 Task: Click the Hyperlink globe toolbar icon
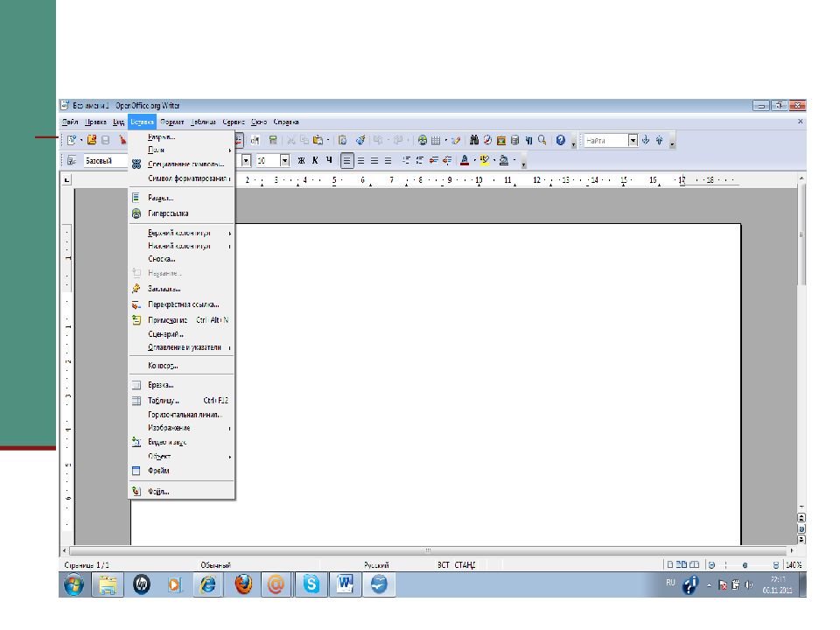[x=423, y=140]
